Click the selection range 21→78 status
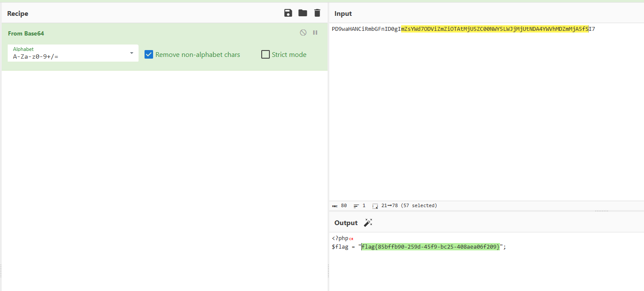 pos(405,206)
